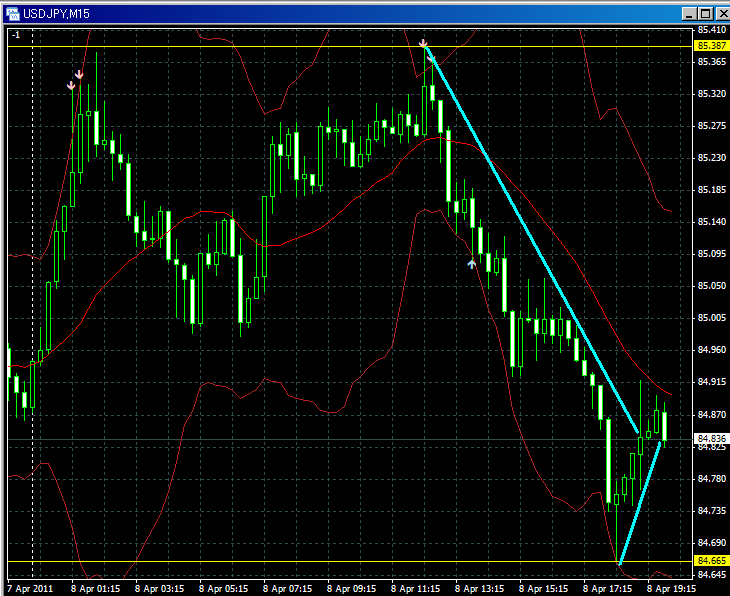Select the short ascending cyan trend line
Screen dimensions: 730x596
(640, 502)
